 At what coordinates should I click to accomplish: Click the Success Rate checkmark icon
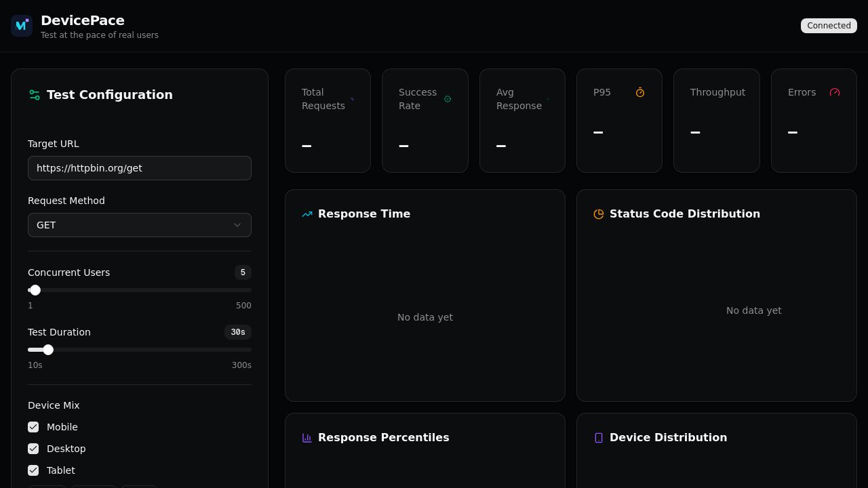point(448,99)
